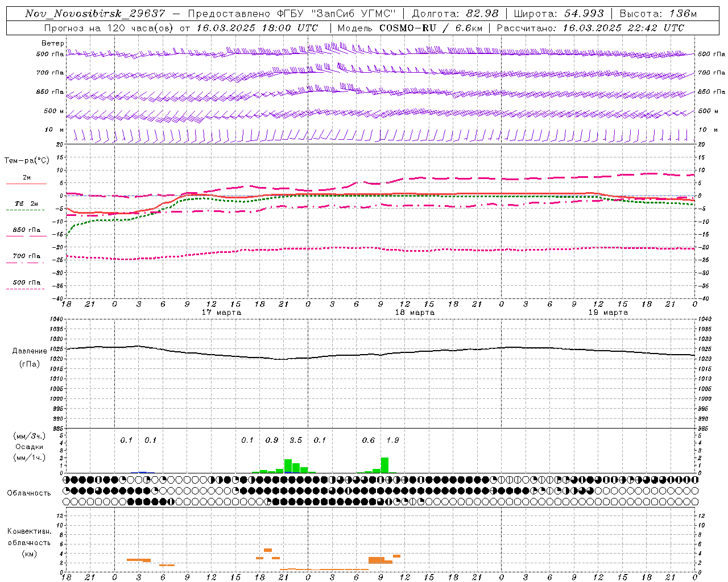Select the Рассчитано: 16.03.2025 22:42 UTC timestamp

(x=590, y=28)
